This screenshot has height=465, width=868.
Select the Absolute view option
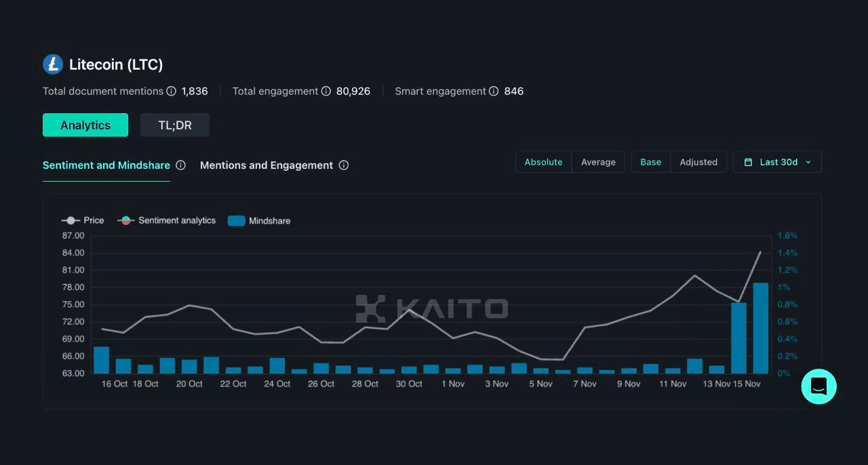click(x=544, y=162)
